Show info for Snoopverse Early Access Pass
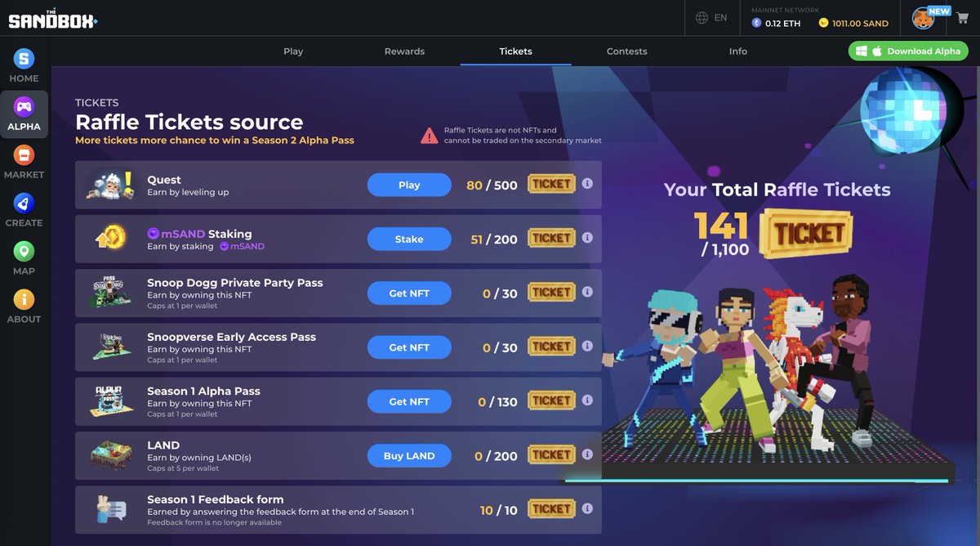980x546 pixels. click(586, 347)
